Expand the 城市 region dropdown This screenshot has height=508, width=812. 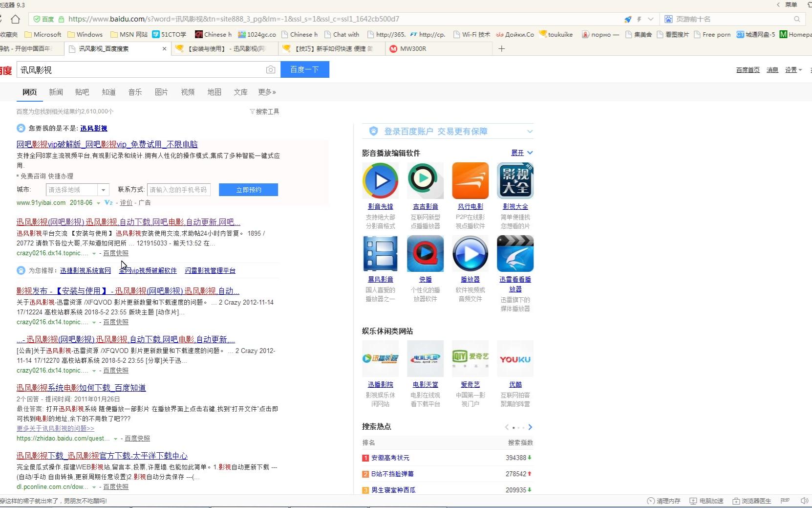coord(103,190)
